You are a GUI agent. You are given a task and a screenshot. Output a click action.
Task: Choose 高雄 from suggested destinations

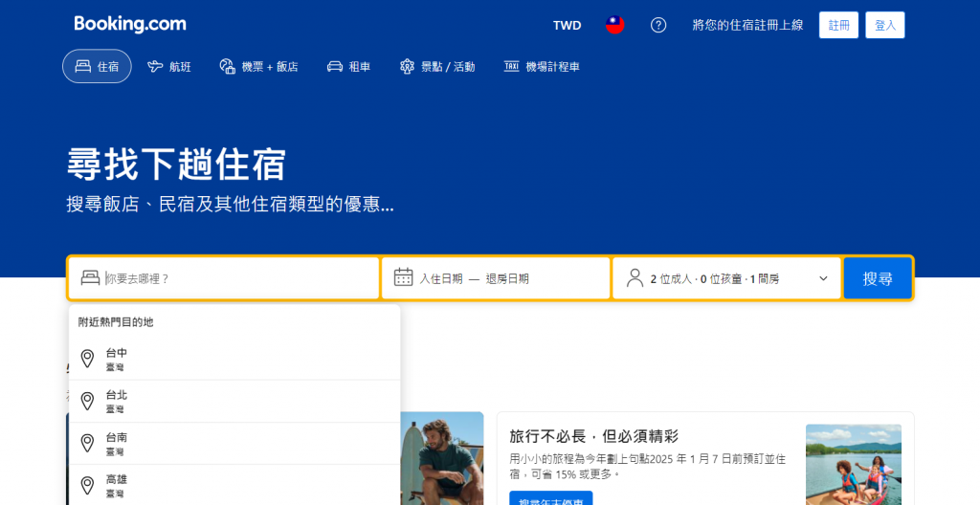tap(234, 486)
